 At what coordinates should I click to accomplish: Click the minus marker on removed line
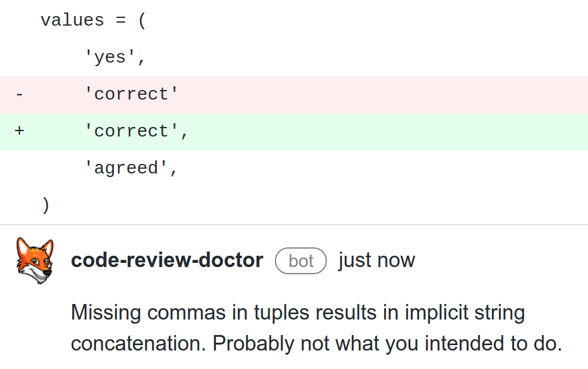click(20, 95)
